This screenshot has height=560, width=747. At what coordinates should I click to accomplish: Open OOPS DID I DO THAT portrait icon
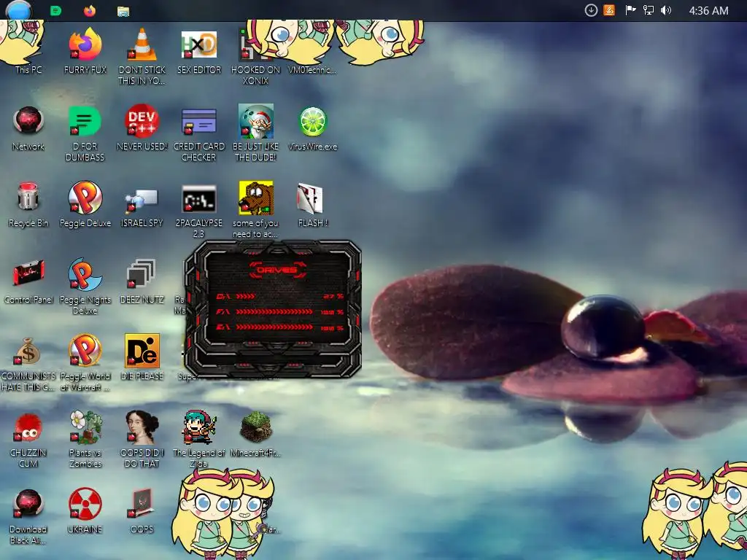tap(142, 440)
